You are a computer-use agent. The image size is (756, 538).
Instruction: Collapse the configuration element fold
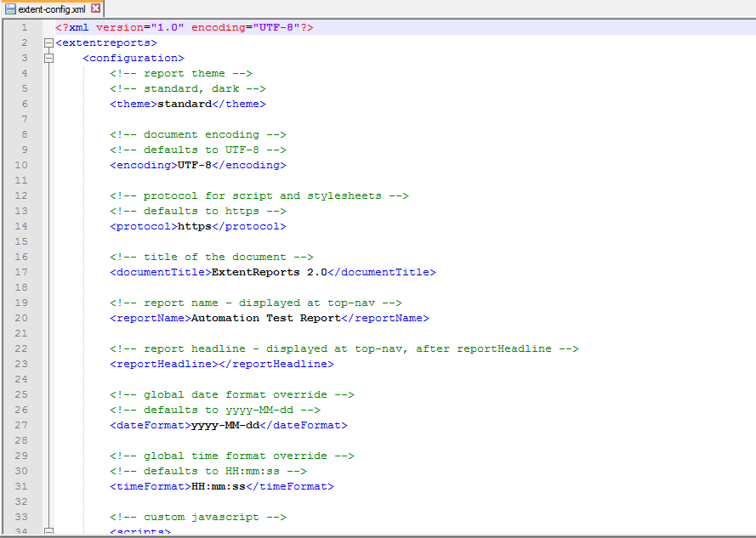49,57
